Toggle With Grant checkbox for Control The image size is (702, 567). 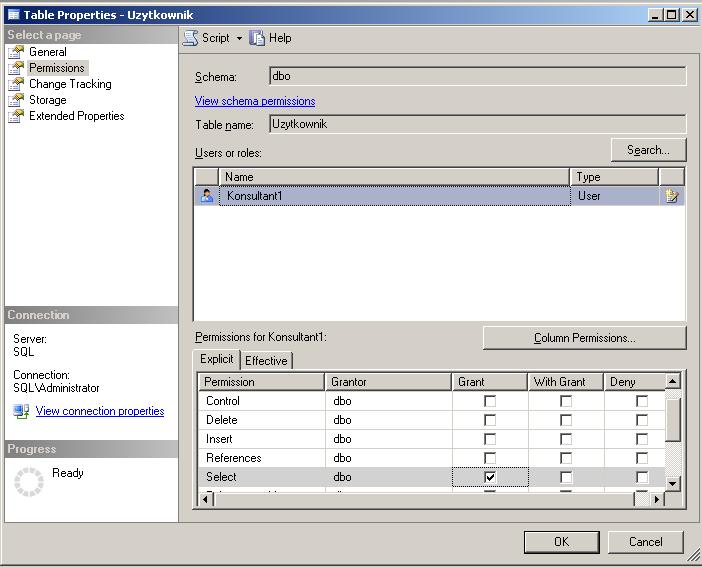pyautogui.click(x=566, y=401)
